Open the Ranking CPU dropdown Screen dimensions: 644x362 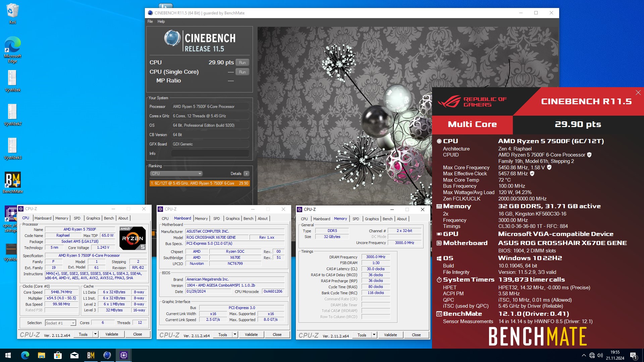tap(176, 174)
